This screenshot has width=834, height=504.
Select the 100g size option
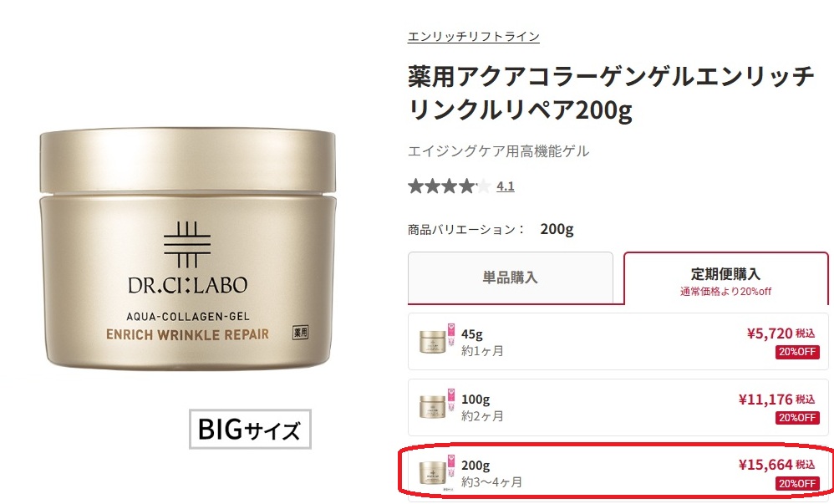click(x=618, y=407)
